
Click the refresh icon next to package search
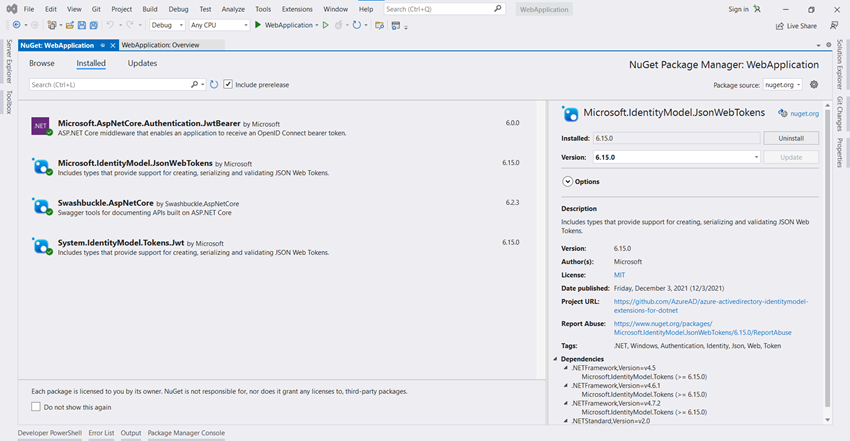click(x=214, y=85)
